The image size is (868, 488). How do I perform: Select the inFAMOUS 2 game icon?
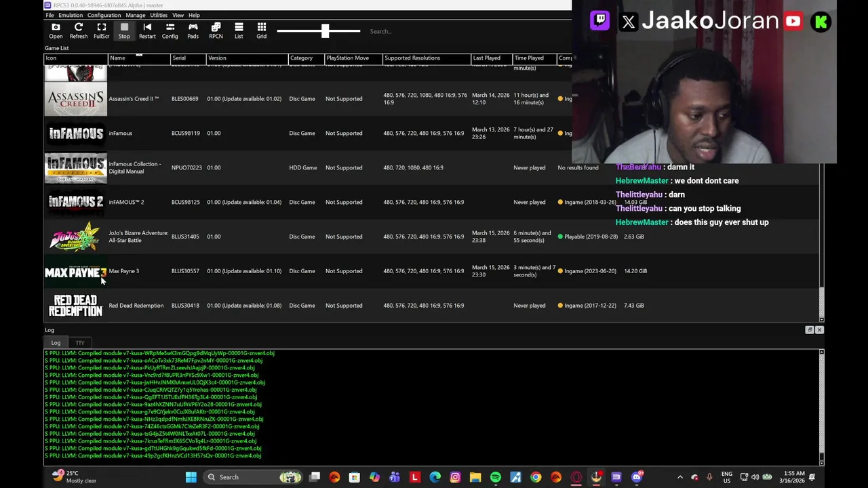[76, 202]
